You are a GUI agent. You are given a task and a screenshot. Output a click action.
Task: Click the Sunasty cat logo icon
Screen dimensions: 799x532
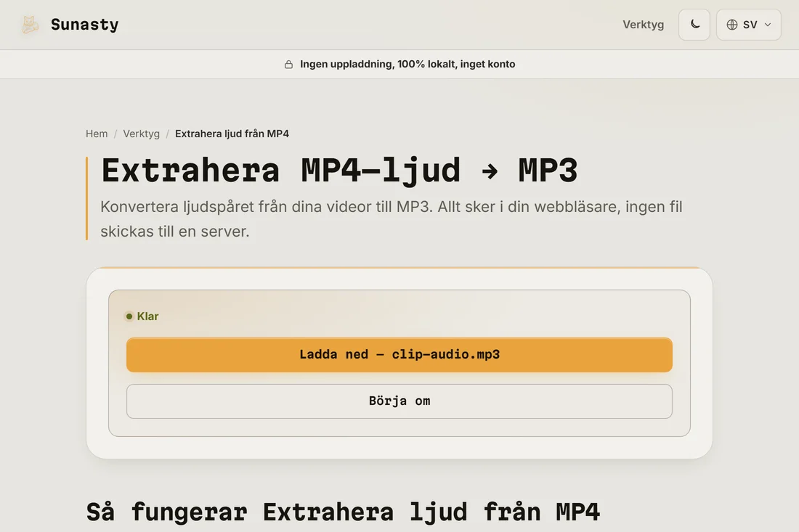[30, 25]
